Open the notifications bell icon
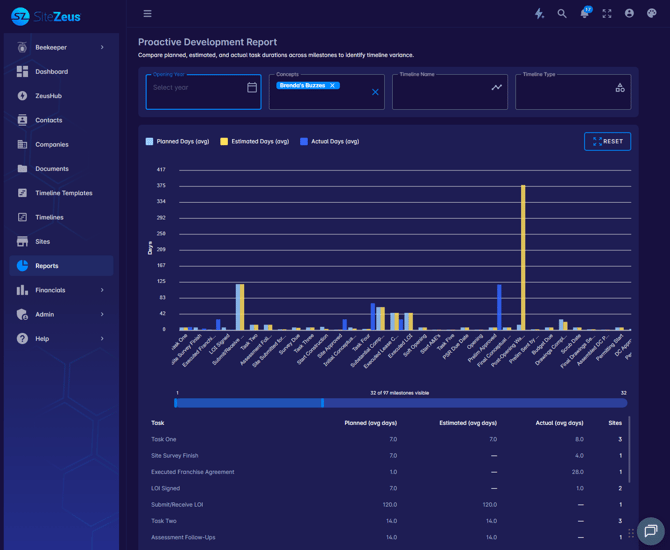Viewport: 670px width, 550px height. point(585,13)
